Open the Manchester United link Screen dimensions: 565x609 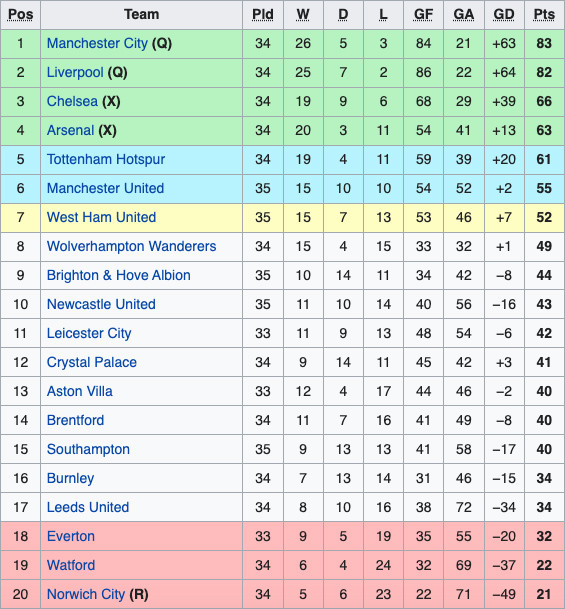pyautogui.click(x=105, y=188)
